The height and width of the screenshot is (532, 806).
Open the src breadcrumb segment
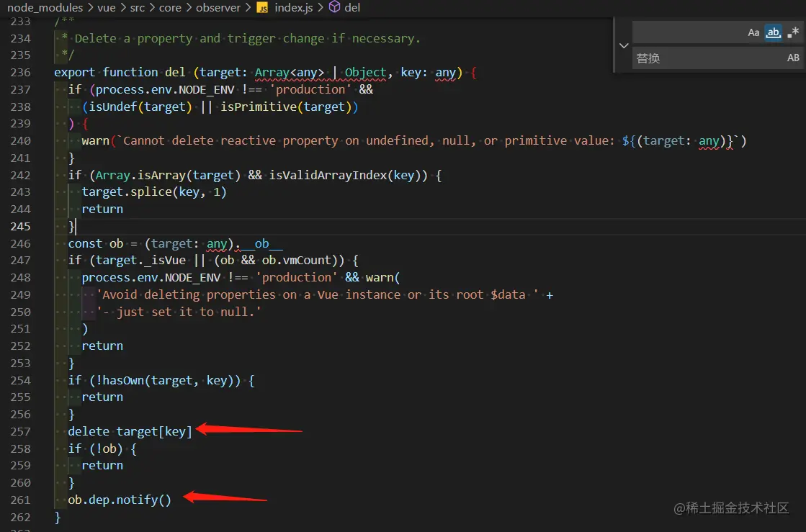[138, 8]
